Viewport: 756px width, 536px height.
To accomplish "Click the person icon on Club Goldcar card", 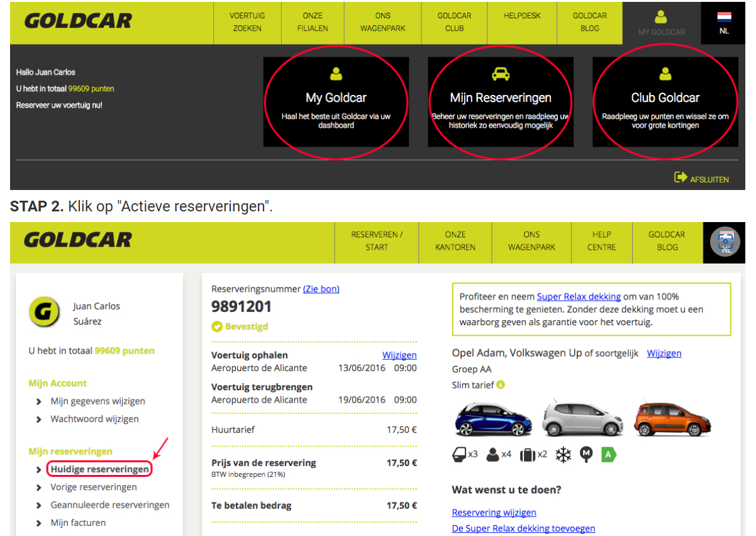I will click(665, 74).
